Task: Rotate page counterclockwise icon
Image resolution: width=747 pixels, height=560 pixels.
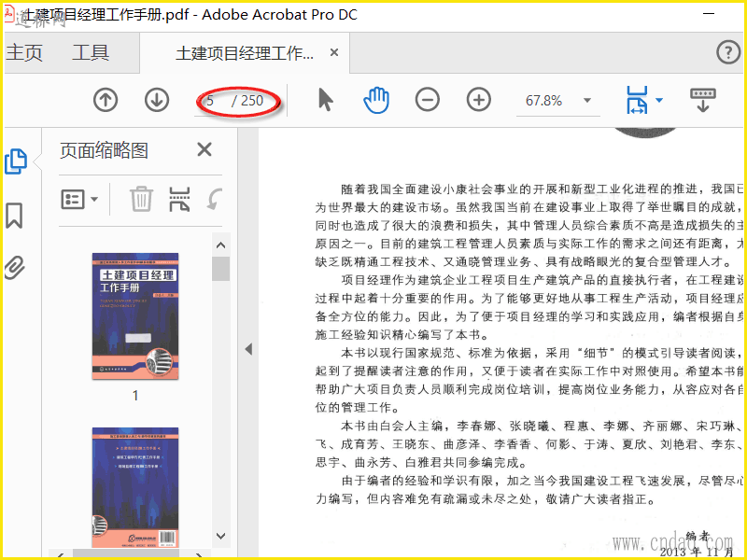Action: tap(214, 199)
